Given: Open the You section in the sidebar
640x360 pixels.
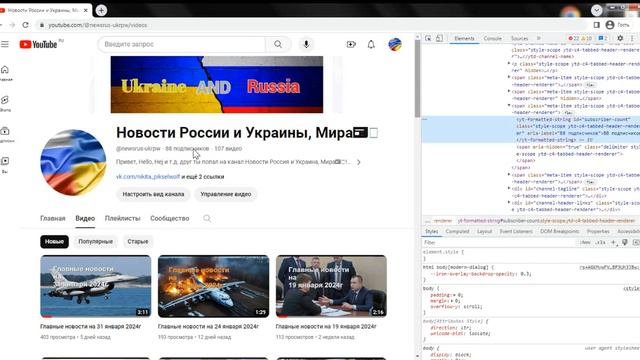Looking at the screenshot, I should coord(5,164).
